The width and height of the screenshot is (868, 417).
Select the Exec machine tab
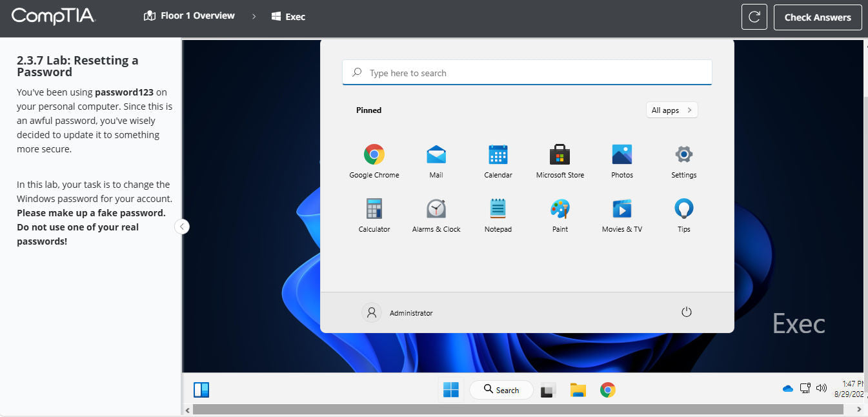tap(288, 17)
